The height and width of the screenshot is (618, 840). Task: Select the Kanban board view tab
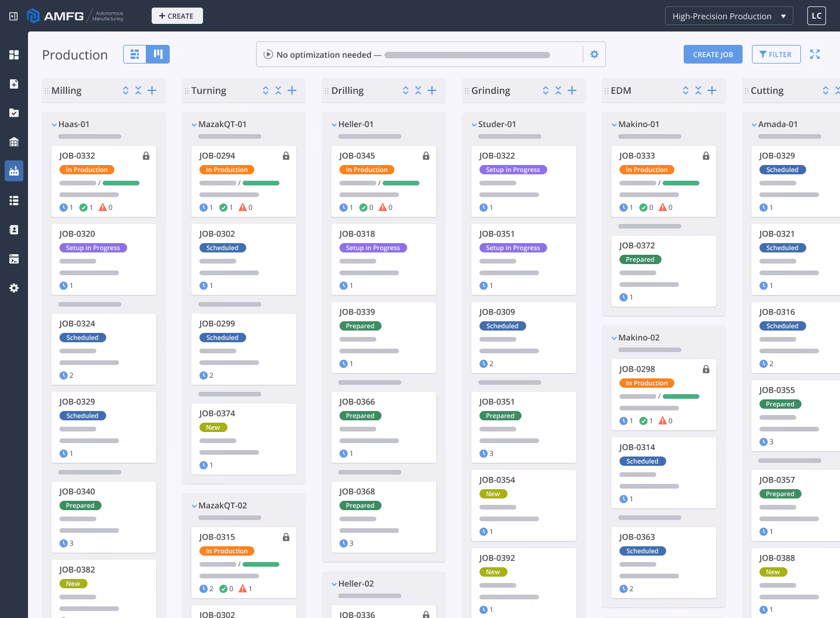158,54
